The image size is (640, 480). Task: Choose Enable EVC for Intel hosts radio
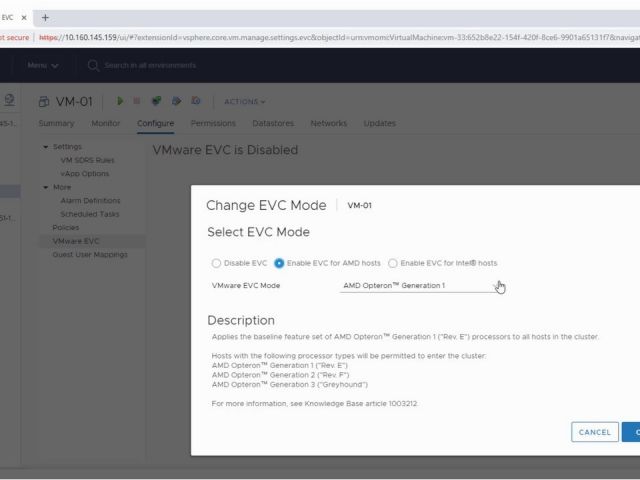point(393,263)
